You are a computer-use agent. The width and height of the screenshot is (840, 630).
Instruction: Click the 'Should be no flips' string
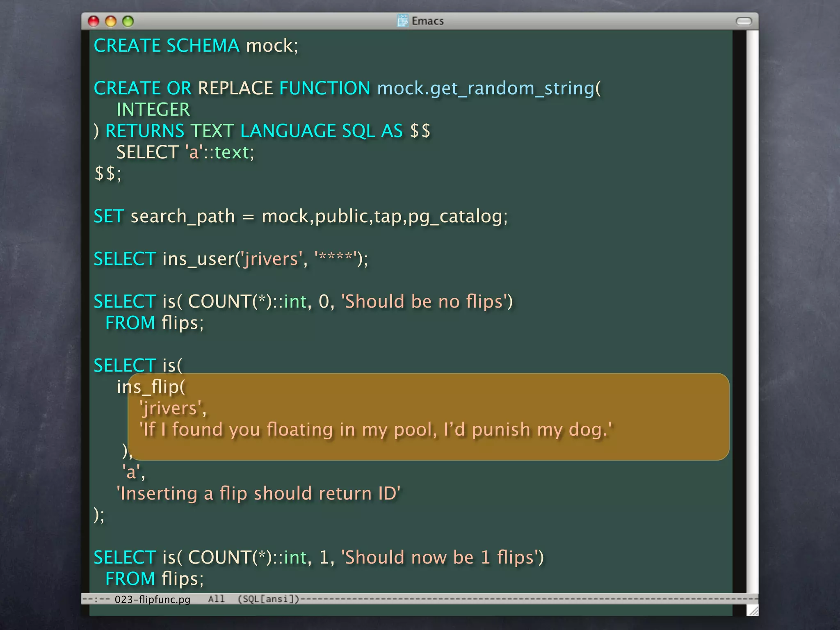tap(424, 301)
